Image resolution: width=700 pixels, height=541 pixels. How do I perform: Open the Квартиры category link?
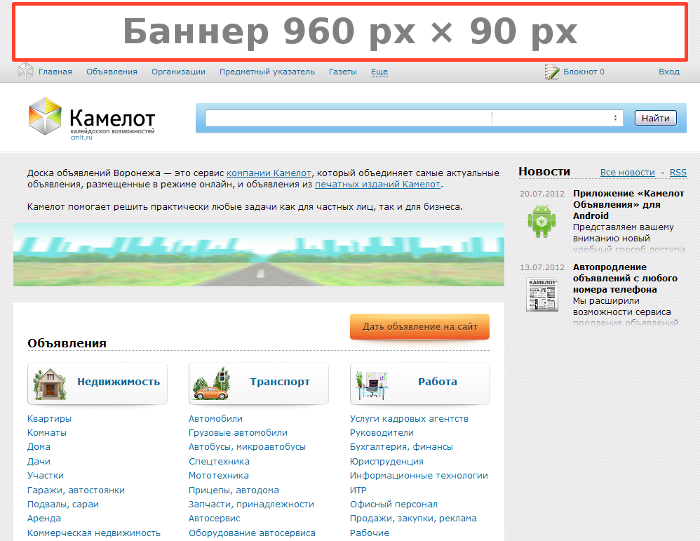[49, 419]
